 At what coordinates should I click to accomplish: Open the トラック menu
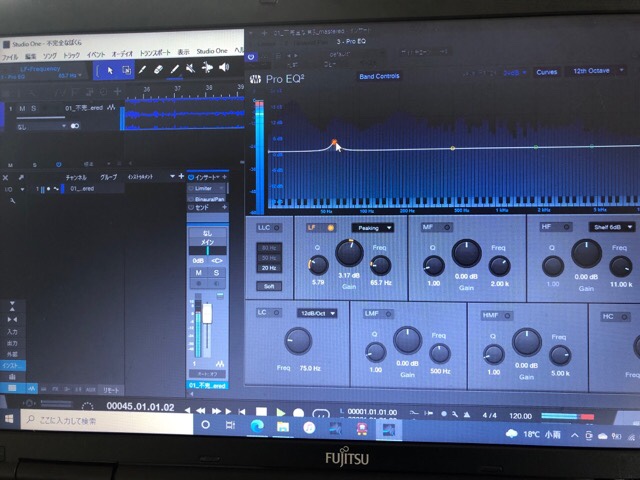click(72, 55)
